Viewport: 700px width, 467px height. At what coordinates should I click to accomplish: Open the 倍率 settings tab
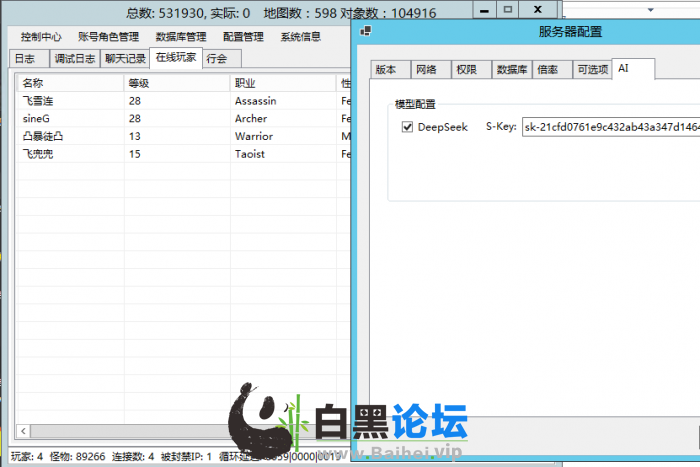click(x=548, y=70)
